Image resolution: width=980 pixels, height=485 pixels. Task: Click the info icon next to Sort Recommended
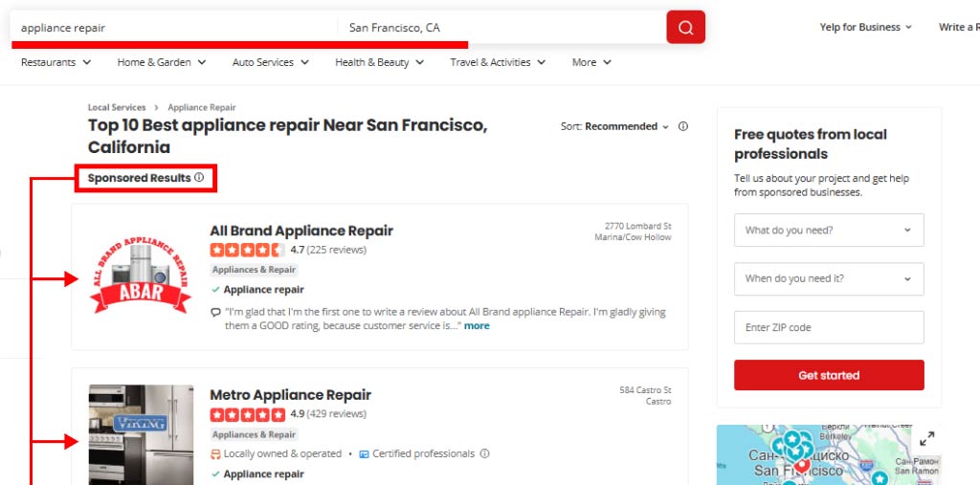683,126
